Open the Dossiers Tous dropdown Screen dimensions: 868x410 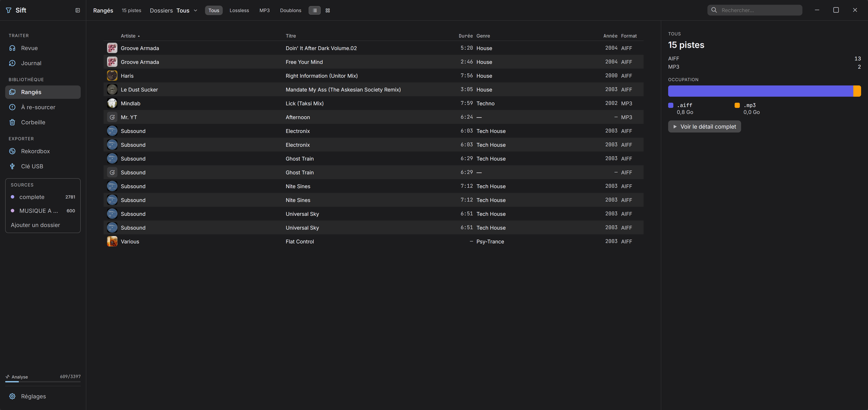(174, 10)
